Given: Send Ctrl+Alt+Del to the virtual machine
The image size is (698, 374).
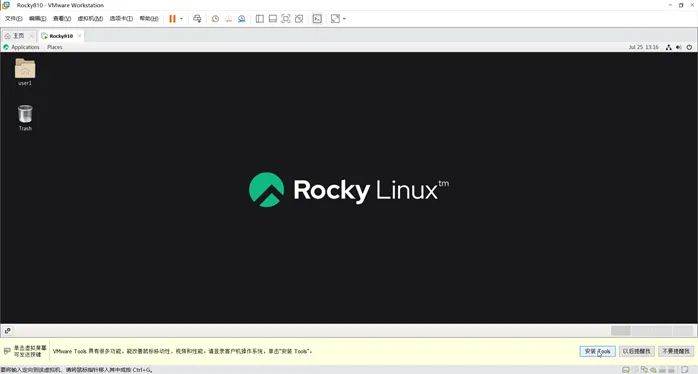Looking at the screenshot, I should 197,19.
